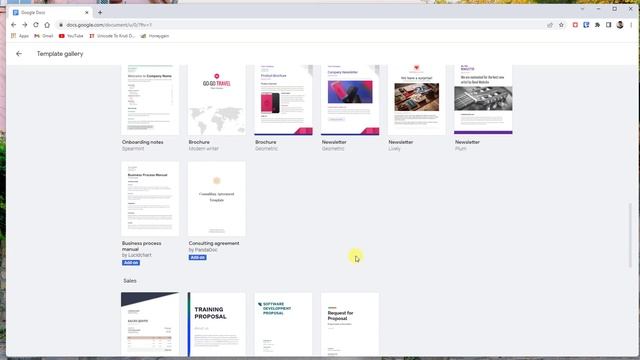Toggle the browser side panel icon
Image resolution: width=640 pixels, height=360 pixels.
coord(609,25)
